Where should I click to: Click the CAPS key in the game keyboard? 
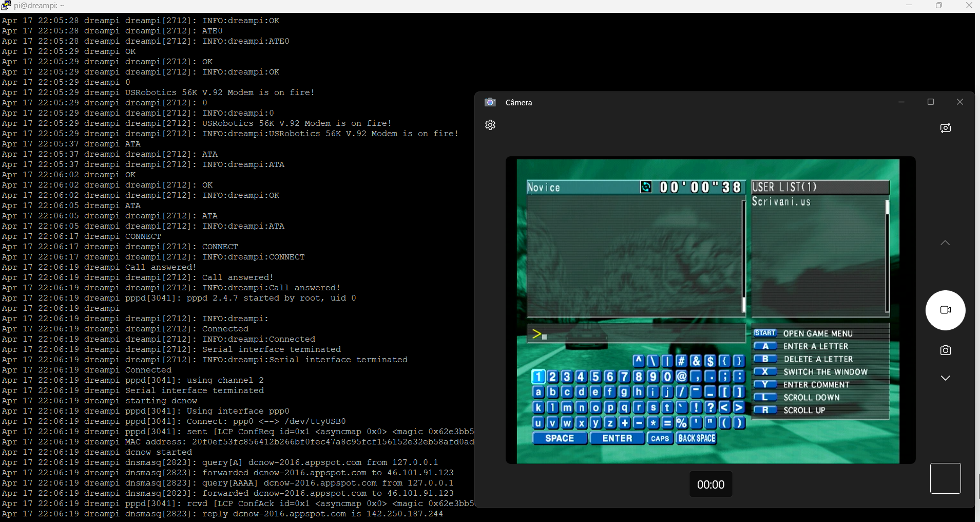[x=660, y=438]
